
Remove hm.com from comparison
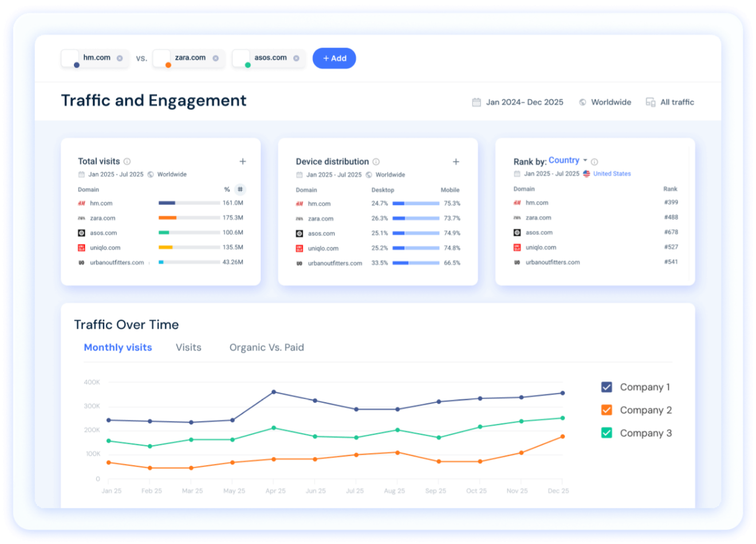point(120,58)
